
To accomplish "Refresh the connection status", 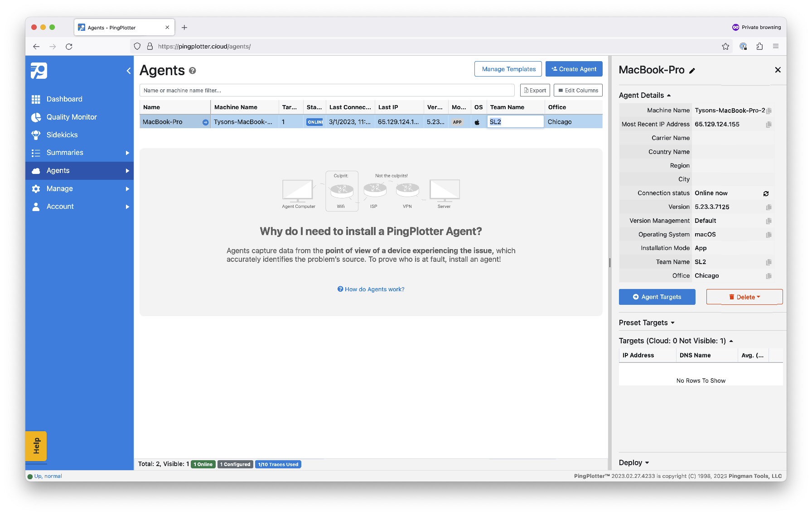I will click(x=766, y=193).
